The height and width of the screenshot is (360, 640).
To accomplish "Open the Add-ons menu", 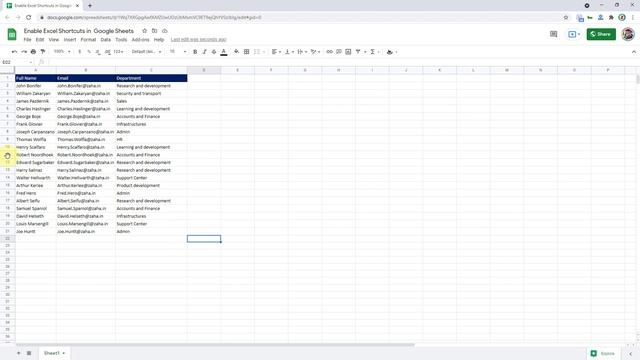I will (140, 40).
